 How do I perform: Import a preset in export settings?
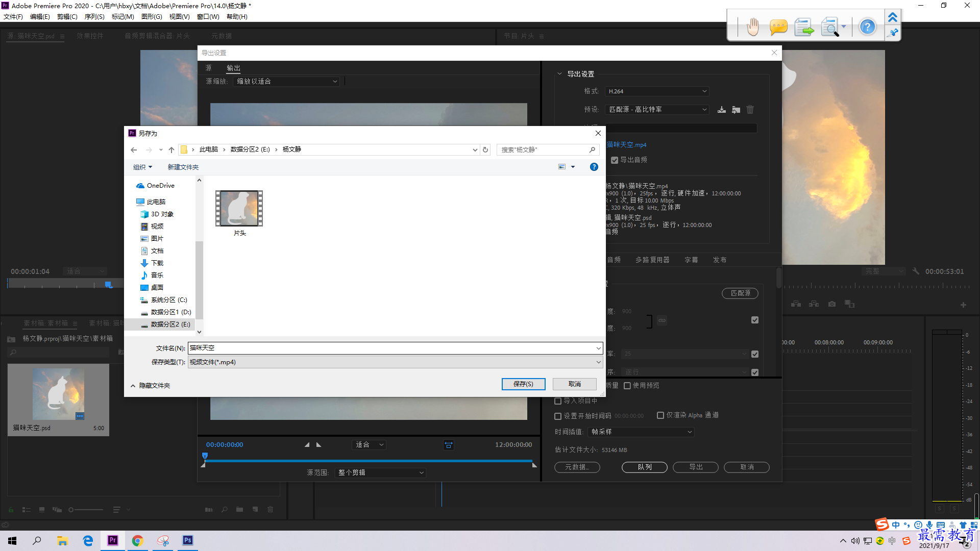coord(736,110)
